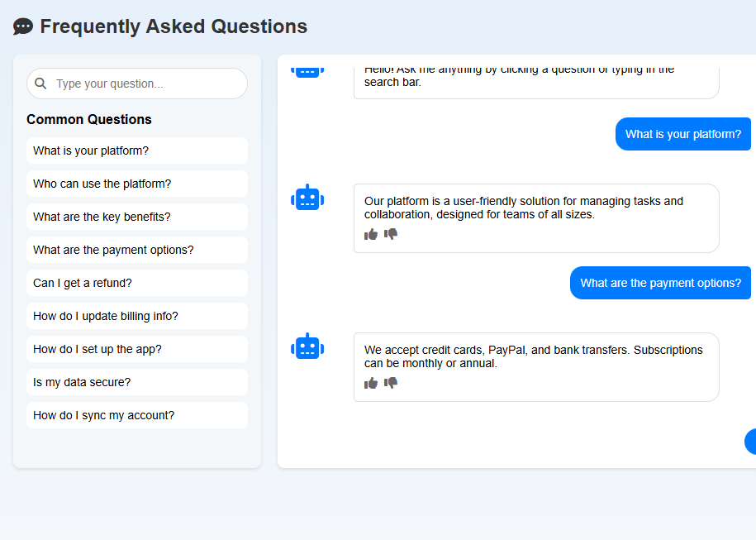Click thumbs down on platform answer
Image resolution: width=756 pixels, height=540 pixels.
[391, 234]
